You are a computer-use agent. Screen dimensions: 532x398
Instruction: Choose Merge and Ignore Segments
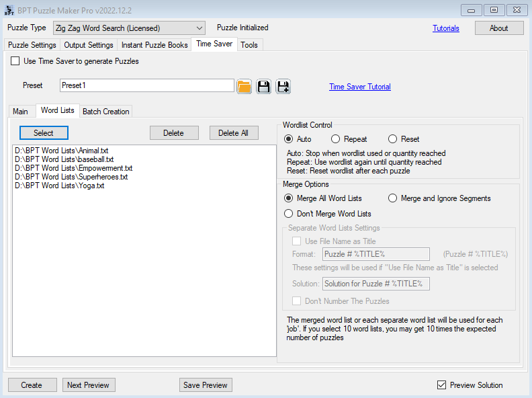point(393,198)
